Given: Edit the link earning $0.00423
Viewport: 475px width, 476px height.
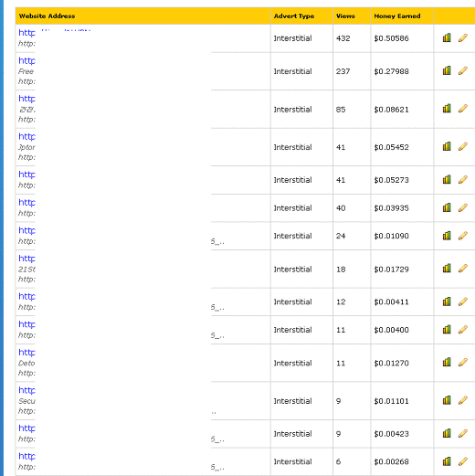Looking at the screenshot, I should tap(463, 433).
